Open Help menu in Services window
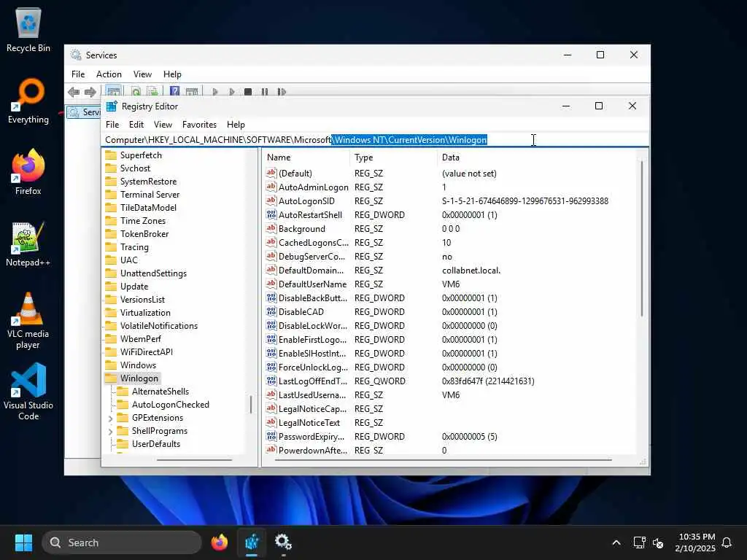 pos(172,74)
